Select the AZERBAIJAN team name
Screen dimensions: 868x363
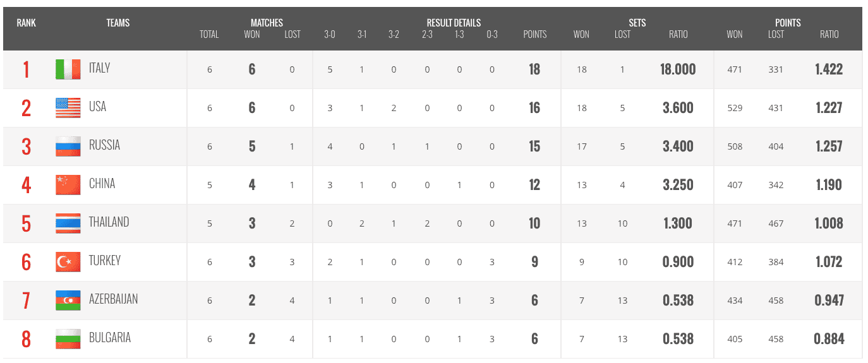click(113, 299)
